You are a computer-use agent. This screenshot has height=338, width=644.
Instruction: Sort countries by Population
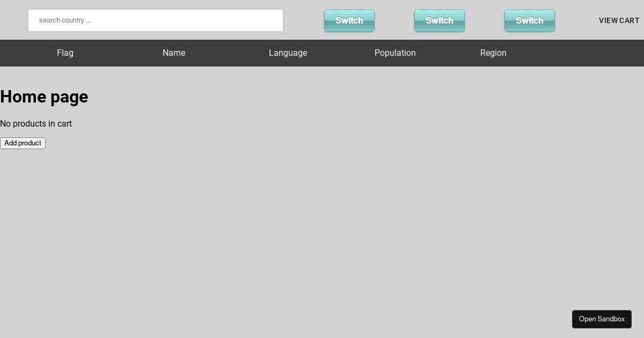point(395,53)
